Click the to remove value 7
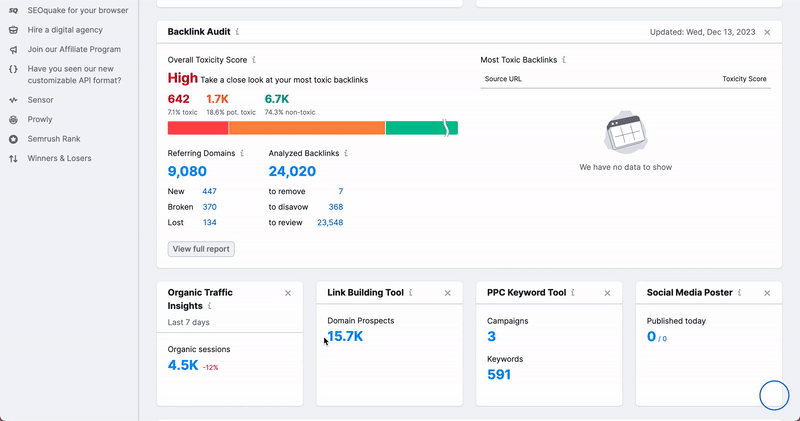800x421 pixels. [341, 191]
